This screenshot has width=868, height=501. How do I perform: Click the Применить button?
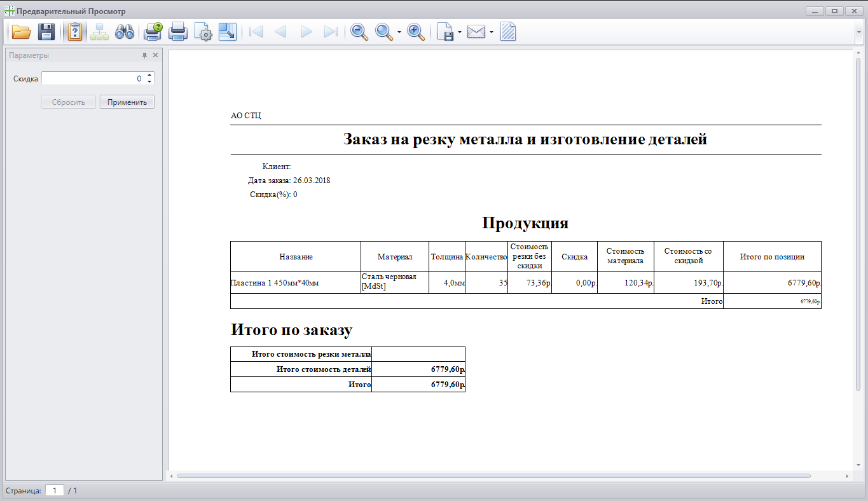coord(127,102)
